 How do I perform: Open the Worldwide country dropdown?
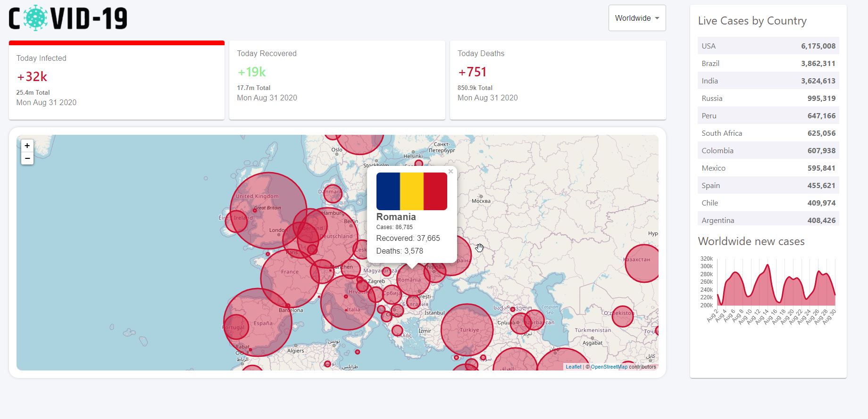click(x=637, y=18)
